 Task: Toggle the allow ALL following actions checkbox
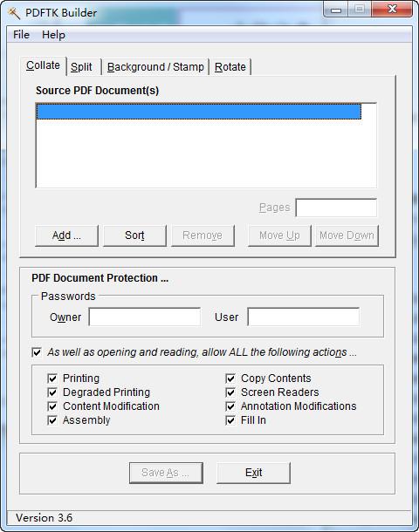point(37,352)
